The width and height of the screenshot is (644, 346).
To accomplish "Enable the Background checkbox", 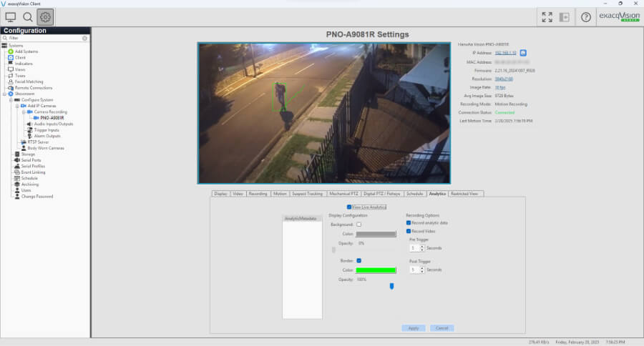I will pos(359,224).
